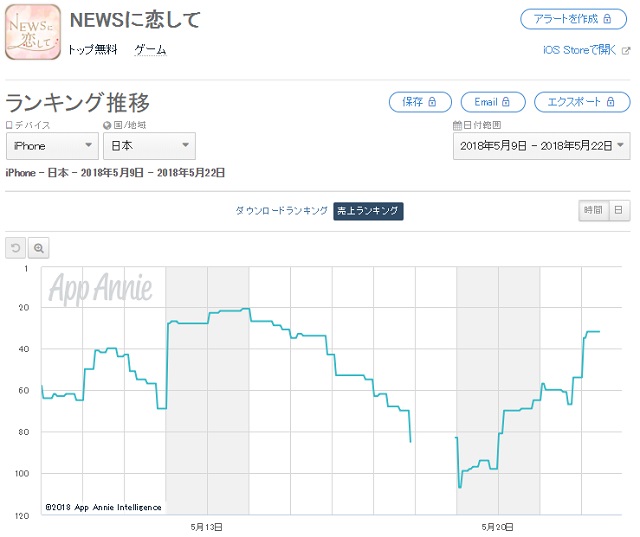Click the NEWSに恋して app icon
The width and height of the screenshot is (640, 537).
pyautogui.click(x=33, y=33)
